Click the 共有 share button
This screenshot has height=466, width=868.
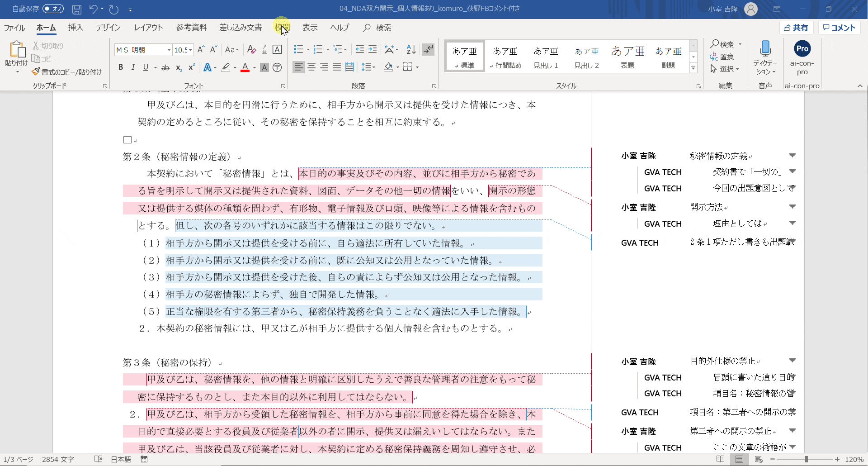(x=796, y=28)
